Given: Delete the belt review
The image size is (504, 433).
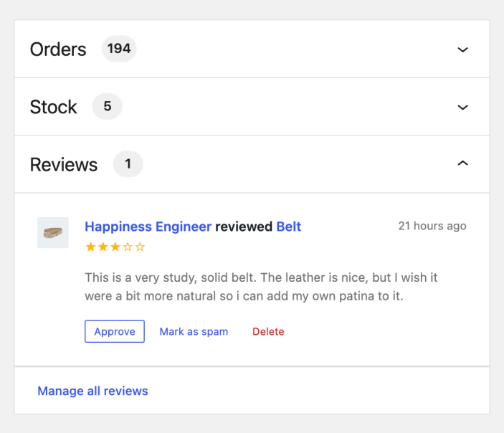Looking at the screenshot, I should click(268, 331).
